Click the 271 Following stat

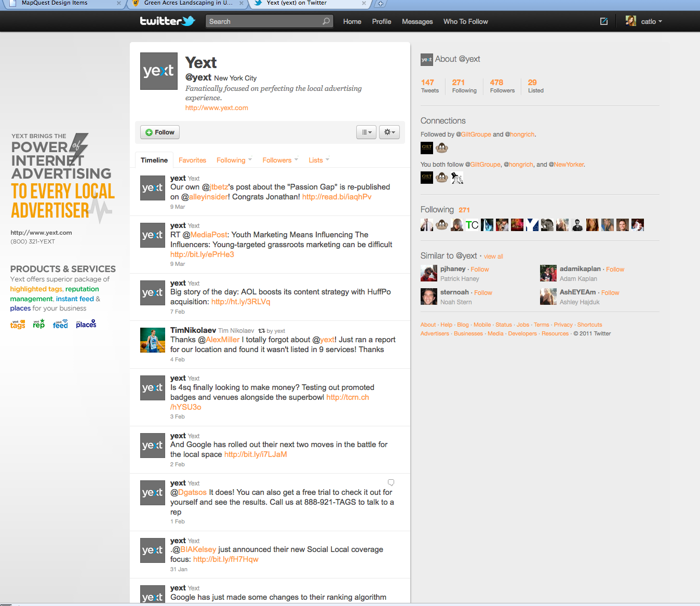pos(464,86)
